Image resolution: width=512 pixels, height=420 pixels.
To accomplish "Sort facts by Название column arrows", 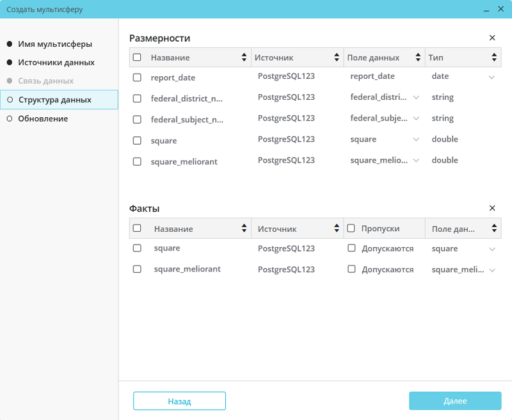I will click(x=244, y=229).
